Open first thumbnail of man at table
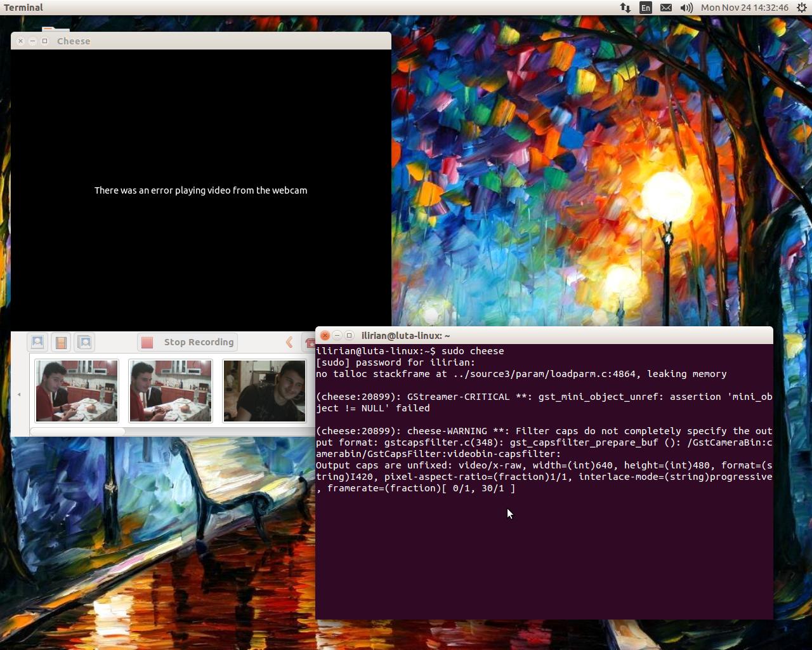 pos(77,391)
